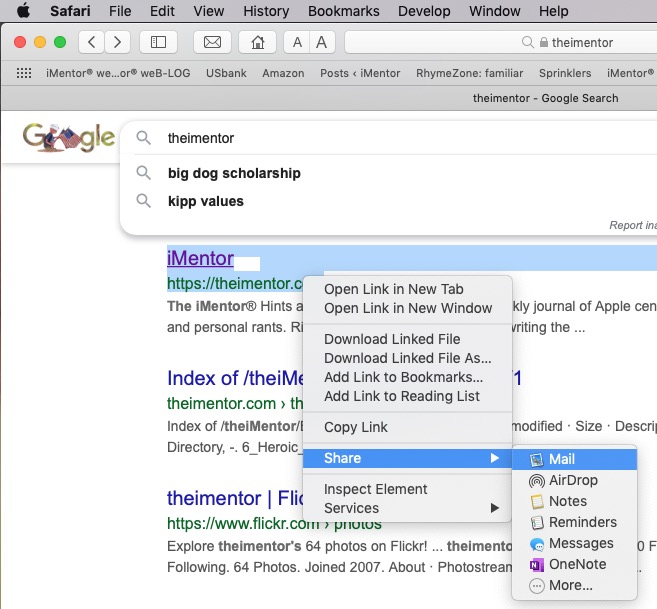Screen dimensions: 657x609
Task: Open the Safari menu
Action: pos(70,11)
